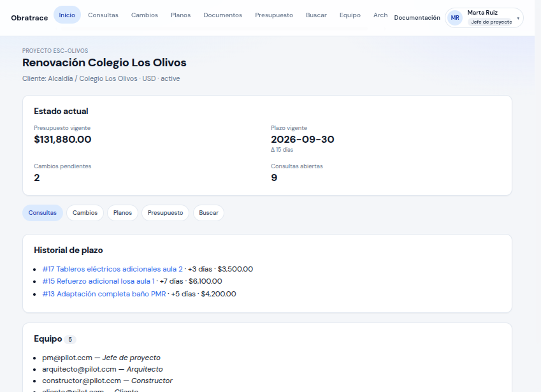Click the Estado actual heading
541x392 pixels.
pos(61,111)
